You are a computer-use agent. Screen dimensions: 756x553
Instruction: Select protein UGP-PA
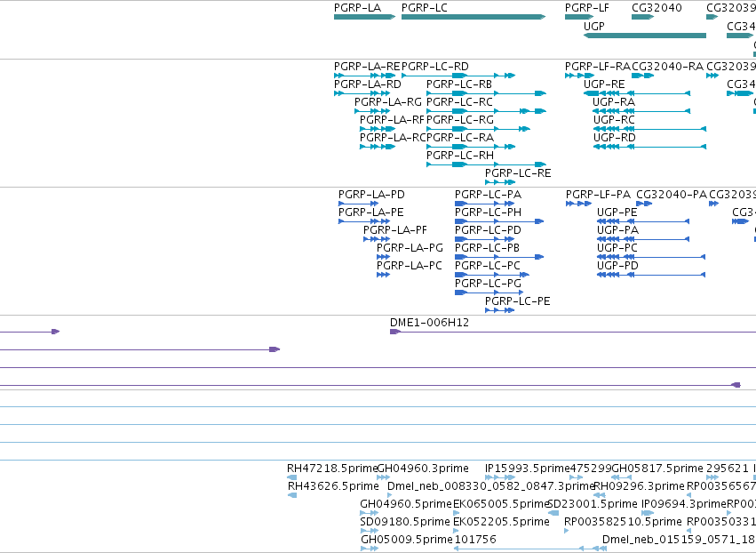(643, 239)
